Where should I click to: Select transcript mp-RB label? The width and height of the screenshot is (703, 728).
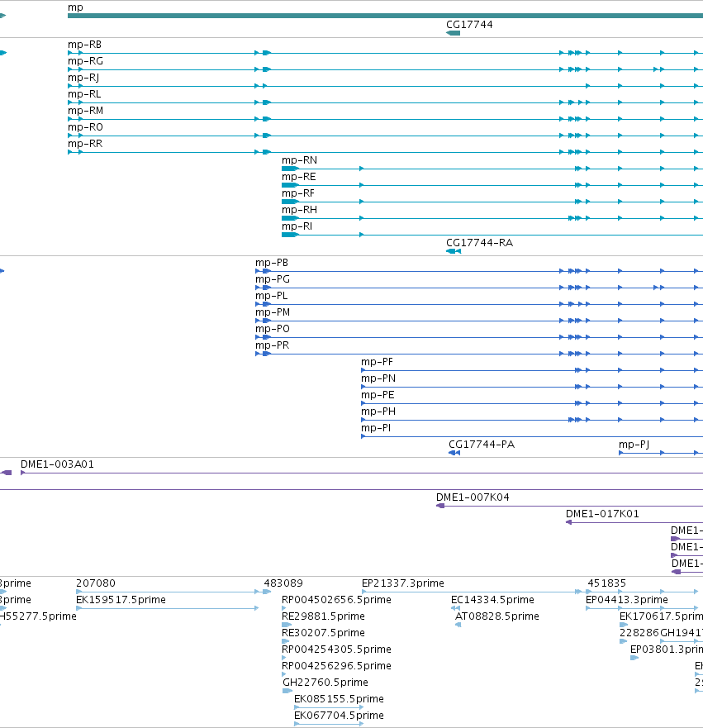[x=84, y=45]
